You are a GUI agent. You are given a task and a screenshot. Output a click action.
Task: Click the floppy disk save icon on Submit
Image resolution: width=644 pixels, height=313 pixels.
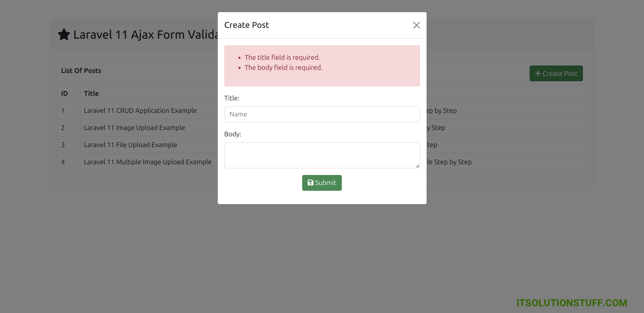click(311, 183)
